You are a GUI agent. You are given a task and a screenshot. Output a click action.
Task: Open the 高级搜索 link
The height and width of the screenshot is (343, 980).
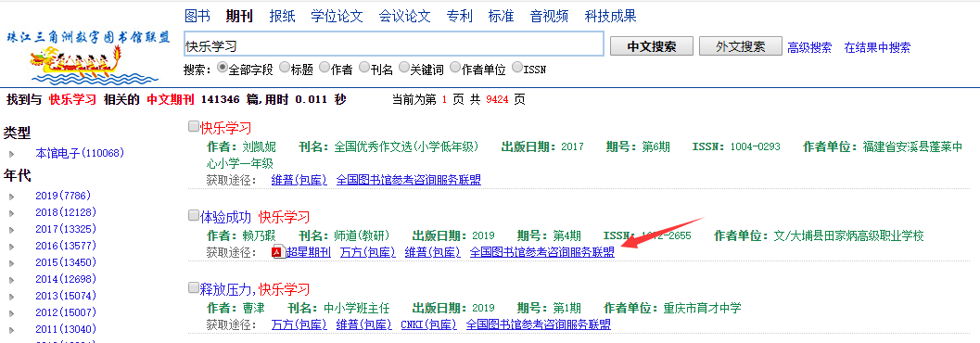point(809,47)
